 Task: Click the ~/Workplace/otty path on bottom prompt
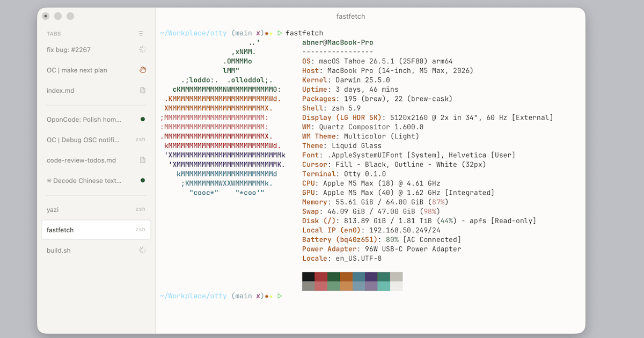(x=193, y=296)
